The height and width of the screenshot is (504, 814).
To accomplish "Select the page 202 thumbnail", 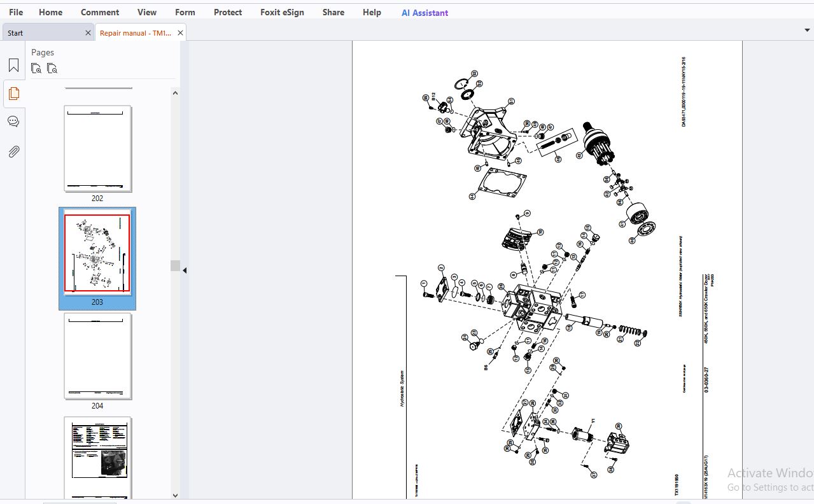I will (97, 148).
